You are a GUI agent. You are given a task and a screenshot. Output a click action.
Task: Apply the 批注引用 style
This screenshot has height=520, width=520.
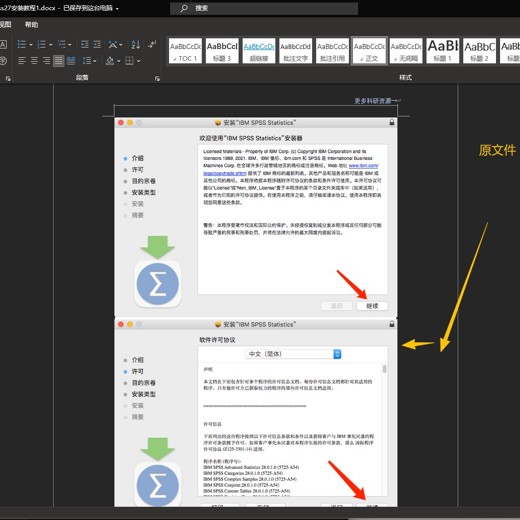(x=332, y=51)
